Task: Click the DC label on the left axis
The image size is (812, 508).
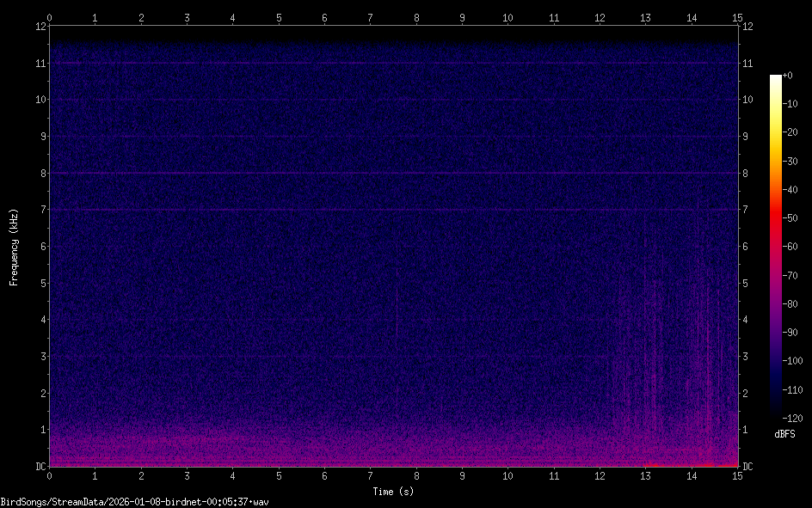Action: click(39, 466)
